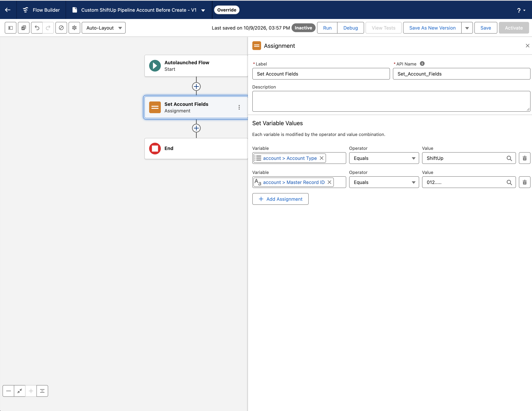Viewport: 532px width, 411px height.
Task: Delete the Master Record ID assignment row
Action: click(x=525, y=182)
